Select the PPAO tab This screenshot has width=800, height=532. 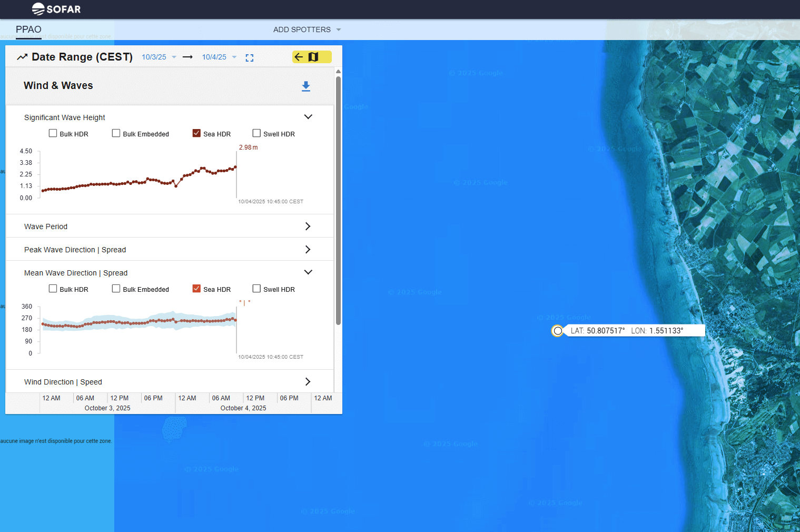point(28,29)
